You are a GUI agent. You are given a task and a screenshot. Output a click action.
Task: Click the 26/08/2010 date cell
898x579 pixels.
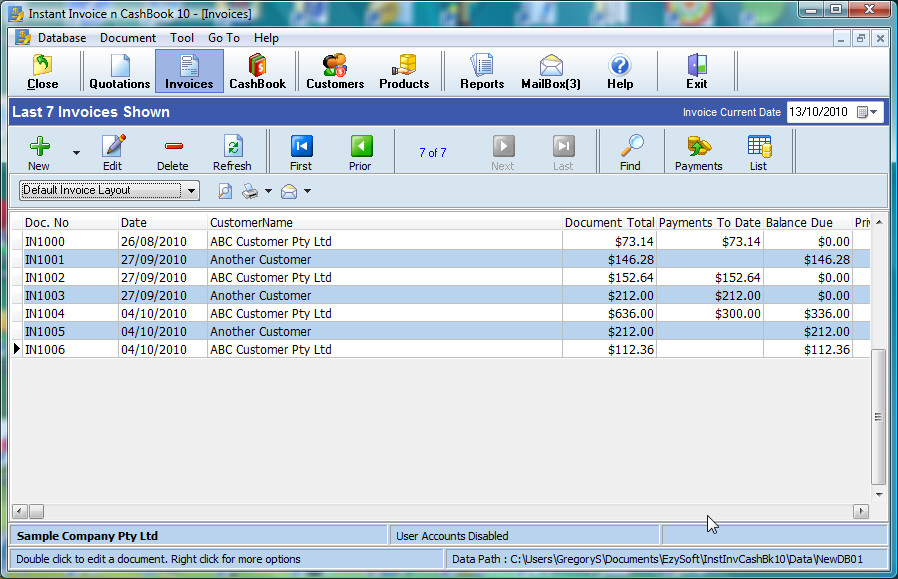[x=163, y=242]
